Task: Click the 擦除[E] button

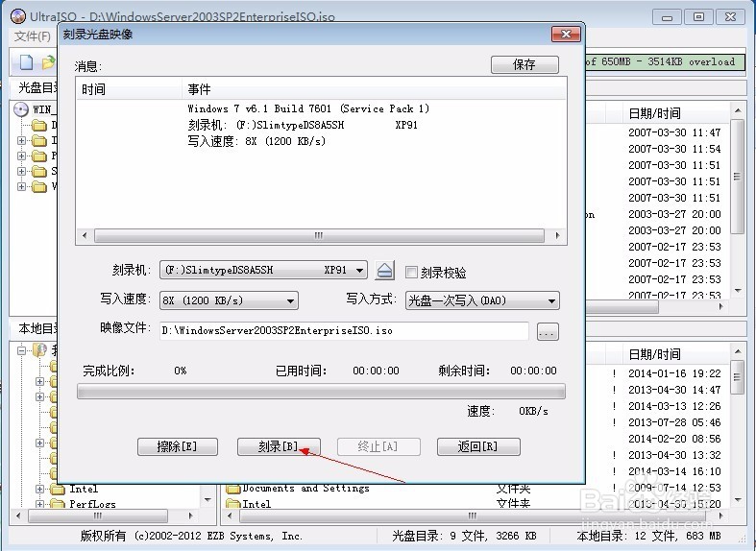Action: (x=178, y=446)
